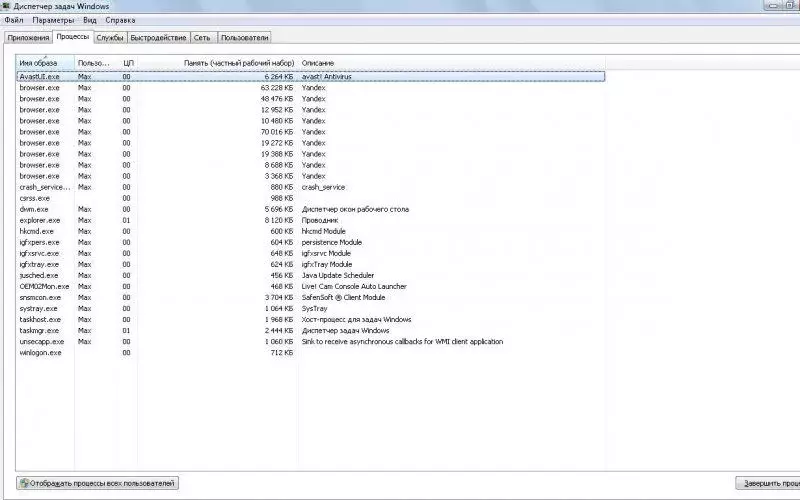The width and height of the screenshot is (800, 500).
Task: Select browser.exe using 63 228 КБ
Action: click(x=310, y=88)
